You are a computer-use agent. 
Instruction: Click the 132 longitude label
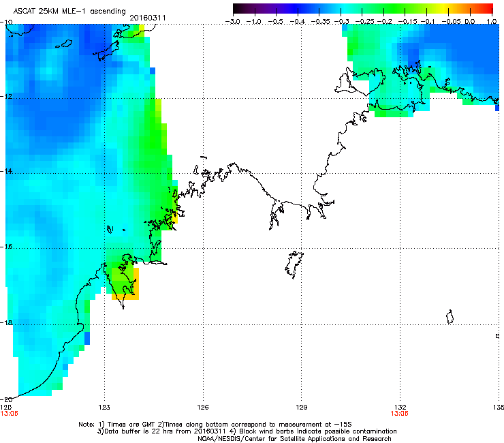(400, 408)
